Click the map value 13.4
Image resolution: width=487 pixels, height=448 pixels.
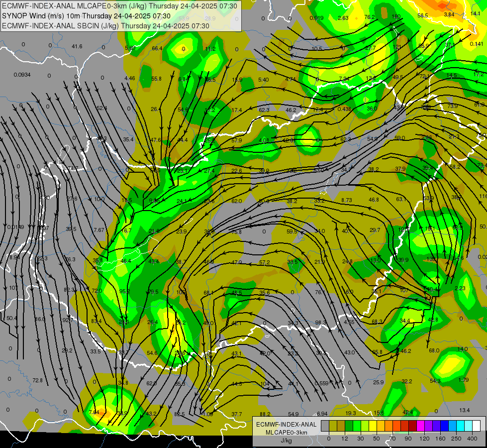465,410
